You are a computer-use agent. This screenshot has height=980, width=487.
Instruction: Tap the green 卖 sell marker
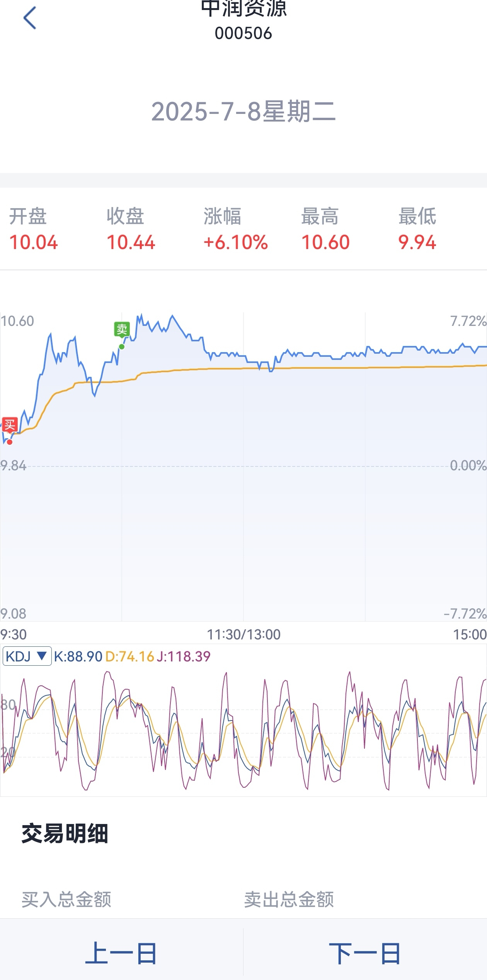[122, 329]
